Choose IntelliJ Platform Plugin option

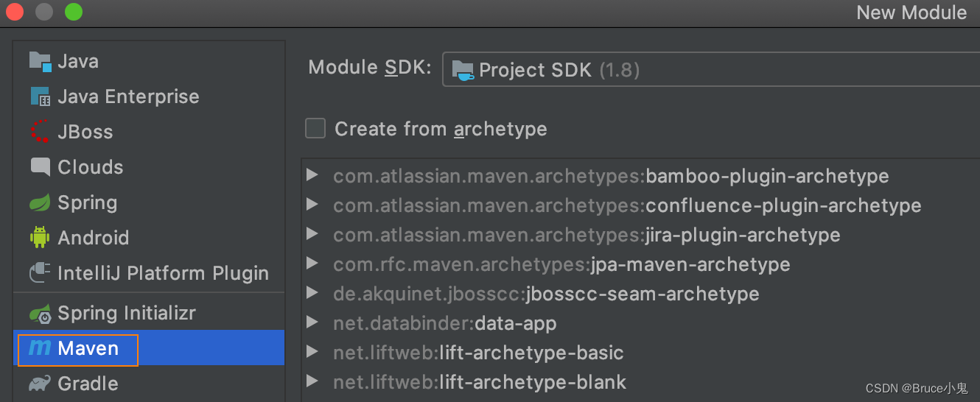[x=149, y=273]
